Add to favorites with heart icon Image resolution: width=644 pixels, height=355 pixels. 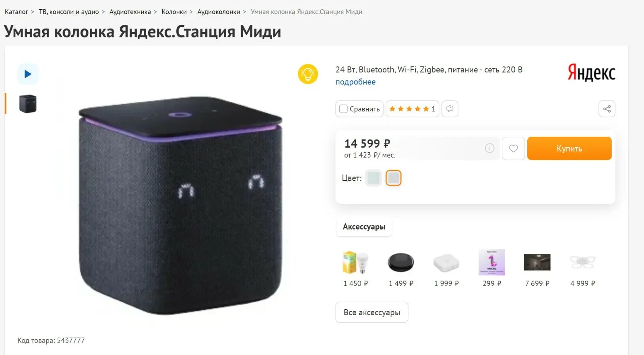513,148
